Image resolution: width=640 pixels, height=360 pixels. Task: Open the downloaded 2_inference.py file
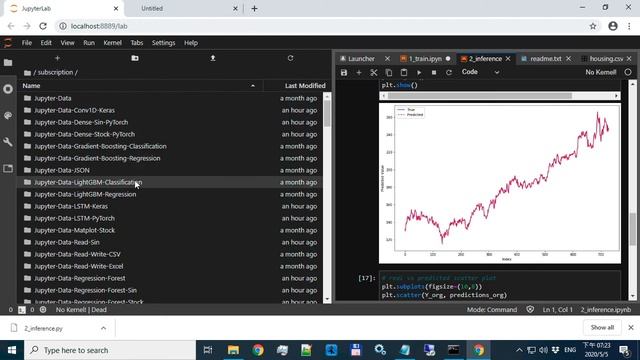click(43, 328)
